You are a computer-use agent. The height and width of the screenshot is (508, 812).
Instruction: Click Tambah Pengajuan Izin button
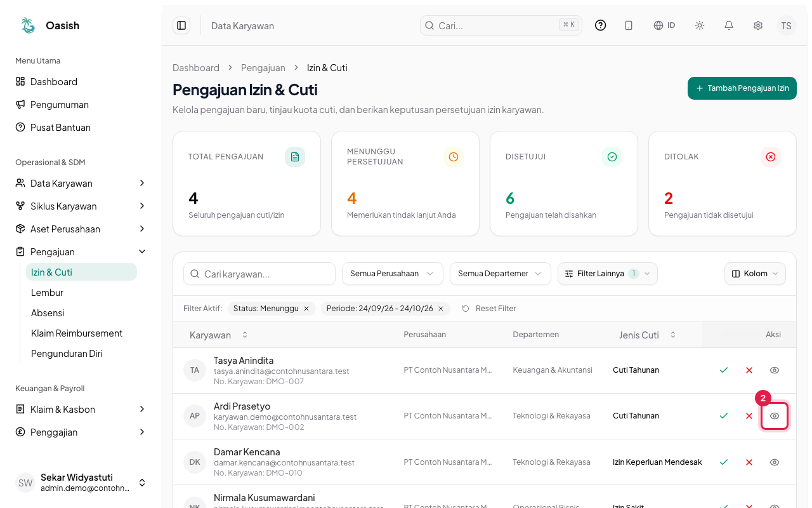742,88
